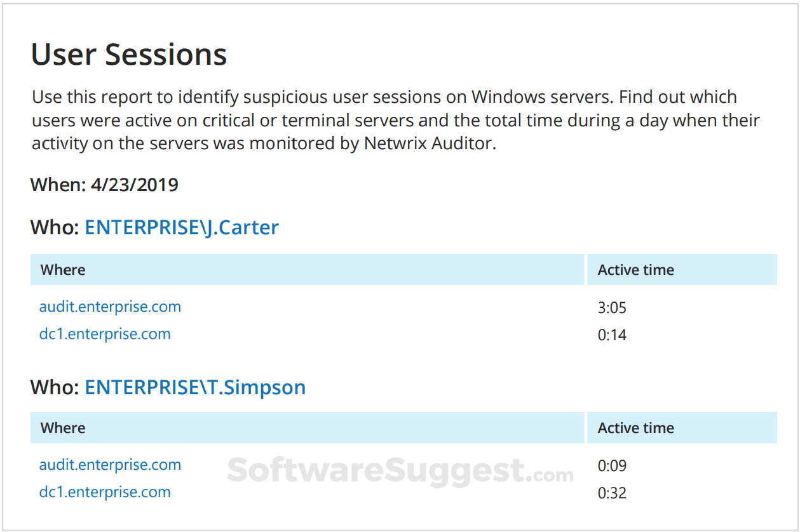This screenshot has height=532, width=800.
Task: Click the Who: label before J.Carter
Action: [55, 227]
